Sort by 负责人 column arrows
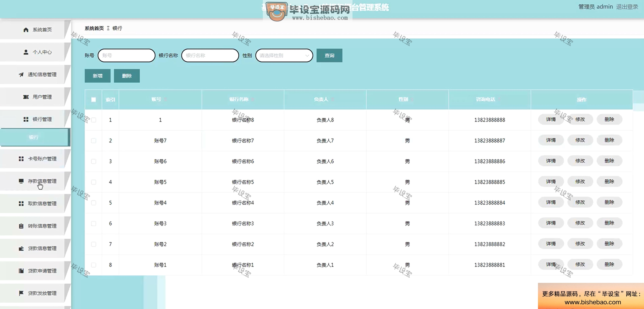644x309 pixels. (x=332, y=99)
